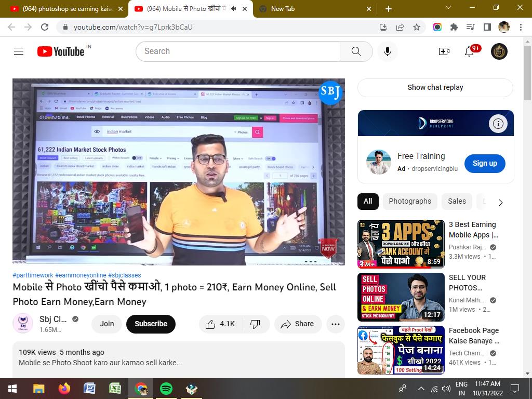The height and width of the screenshot is (399, 532).
Task: Dislike the video with thumbs down
Action: point(255,324)
